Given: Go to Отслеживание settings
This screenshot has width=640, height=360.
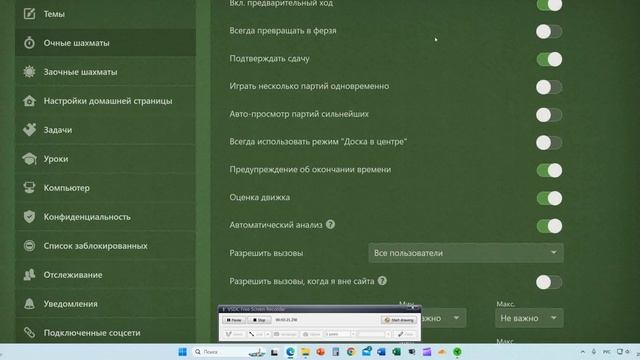Looking at the screenshot, I should (105, 275).
